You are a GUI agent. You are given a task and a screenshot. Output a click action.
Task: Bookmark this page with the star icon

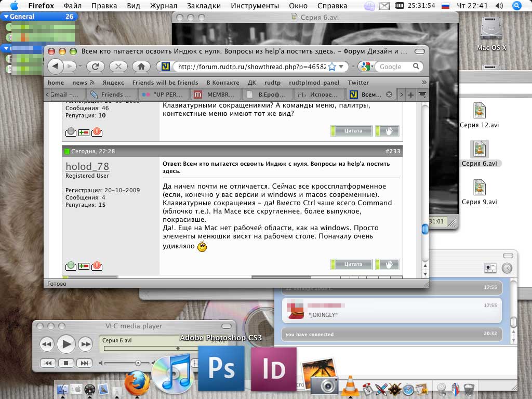[332, 66]
